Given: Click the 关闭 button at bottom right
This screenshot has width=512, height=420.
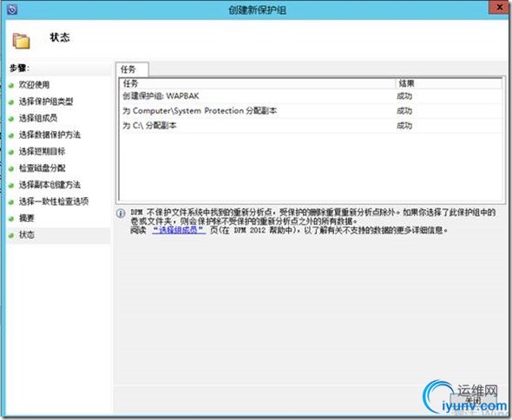Looking at the screenshot, I should [473, 401].
